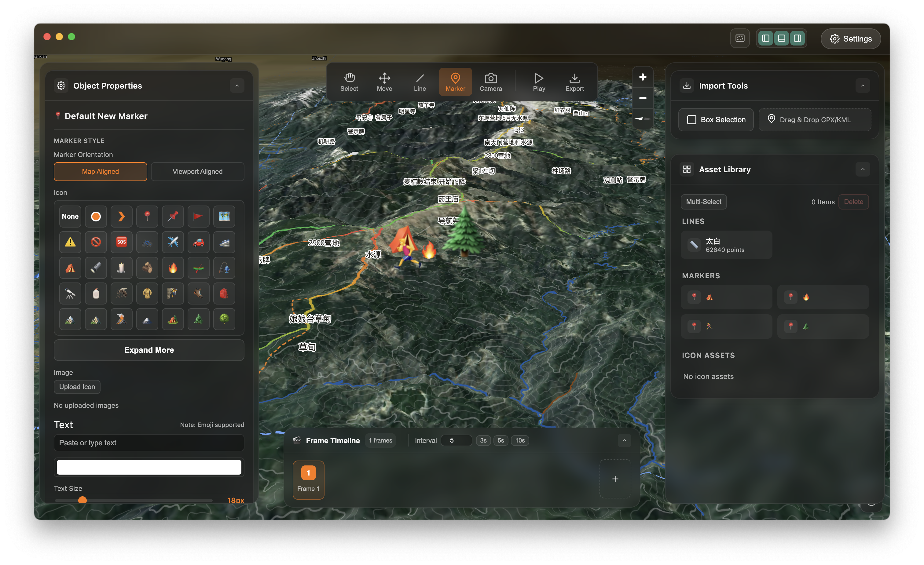The image size is (924, 565).
Task: Switch to the Camera tool
Action: point(490,81)
